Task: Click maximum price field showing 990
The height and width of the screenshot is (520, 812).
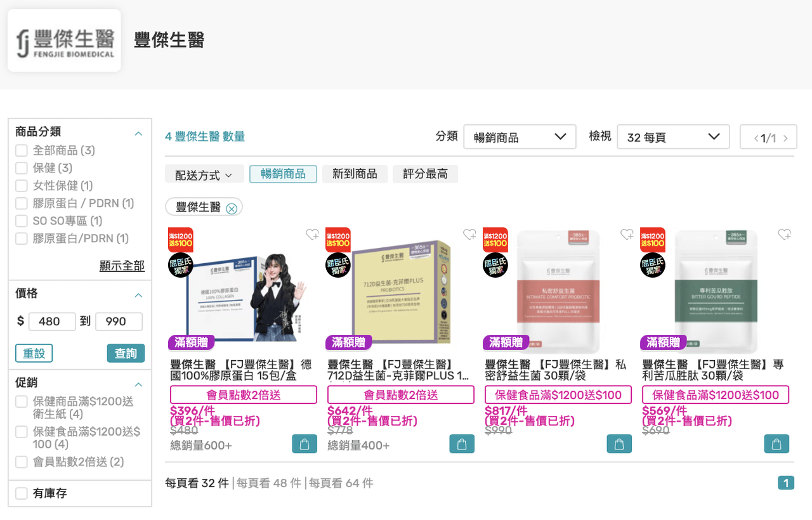Action: point(119,322)
